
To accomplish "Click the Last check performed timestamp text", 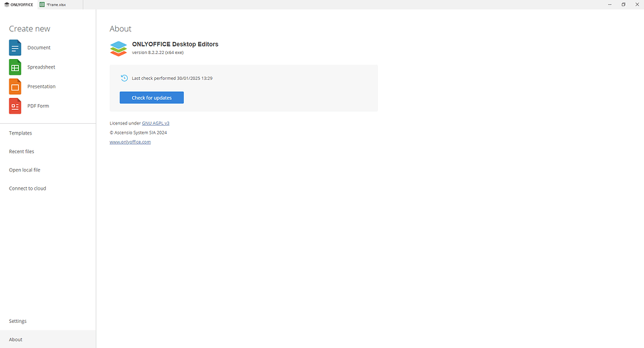I will [172, 78].
